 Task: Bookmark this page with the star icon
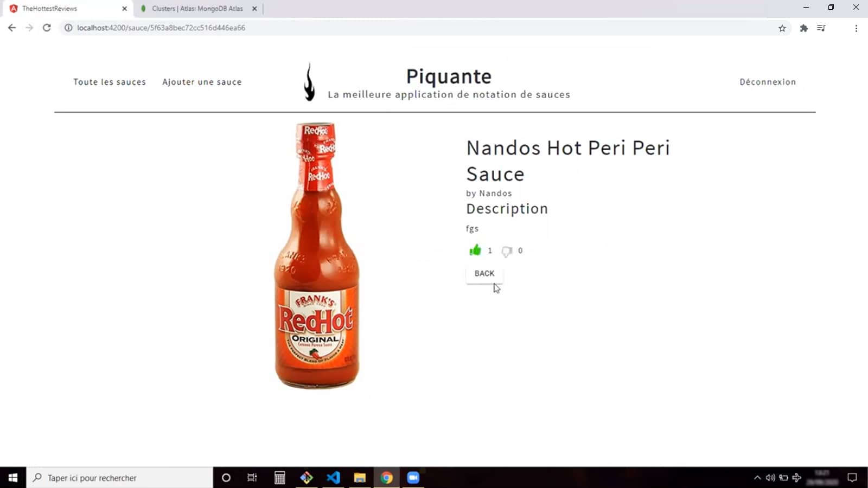(782, 28)
